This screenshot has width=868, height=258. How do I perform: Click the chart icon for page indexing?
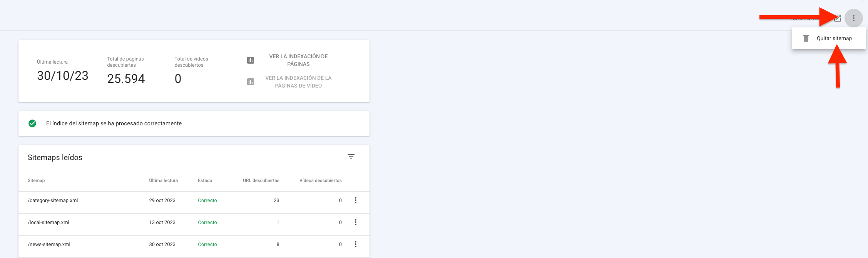251,60
